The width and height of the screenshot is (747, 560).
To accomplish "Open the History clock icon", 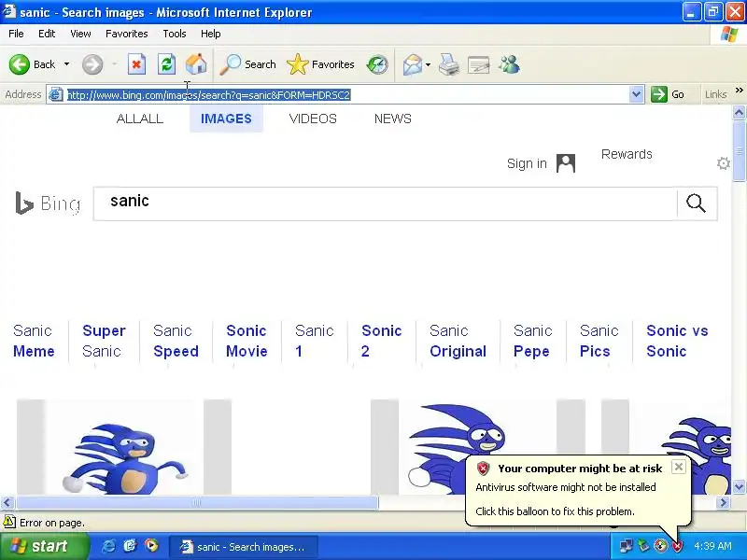I will pyautogui.click(x=377, y=64).
